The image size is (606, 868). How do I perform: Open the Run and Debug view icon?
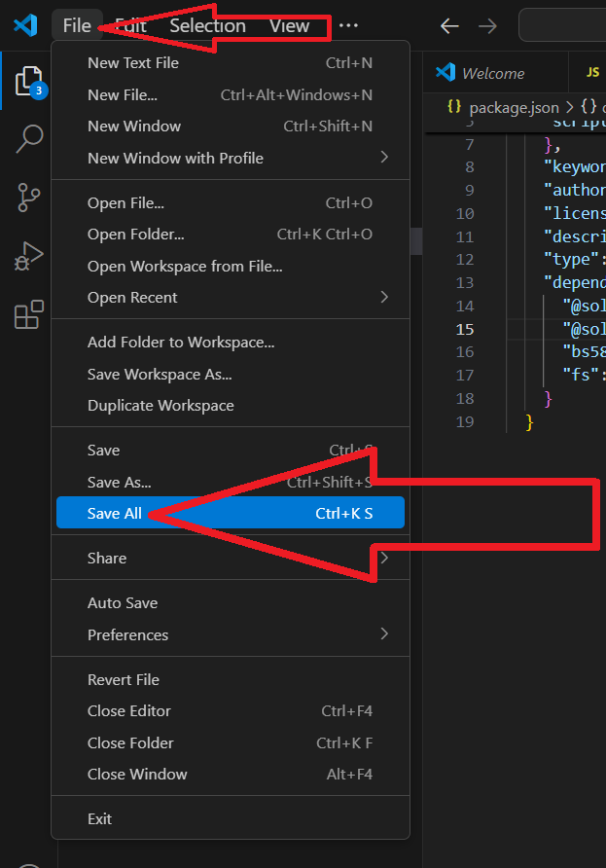coord(29,256)
